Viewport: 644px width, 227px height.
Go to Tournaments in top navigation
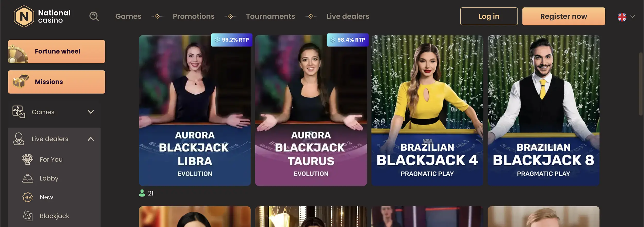pyautogui.click(x=270, y=16)
